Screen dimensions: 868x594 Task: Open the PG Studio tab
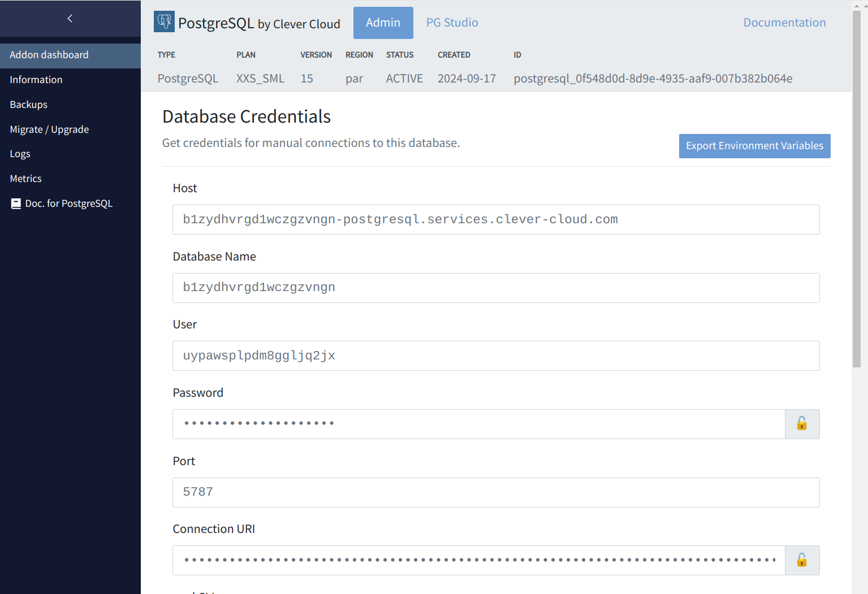[x=452, y=23]
